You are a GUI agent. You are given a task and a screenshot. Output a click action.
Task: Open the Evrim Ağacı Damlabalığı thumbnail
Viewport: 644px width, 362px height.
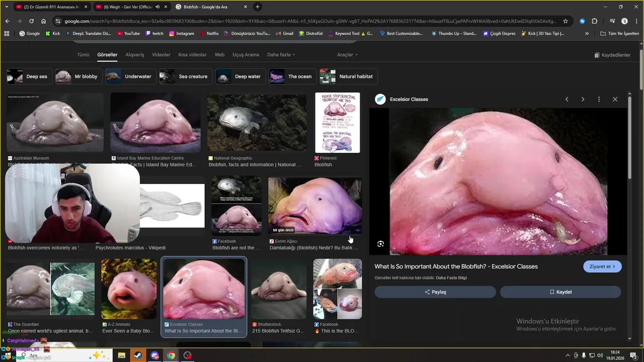point(315,206)
